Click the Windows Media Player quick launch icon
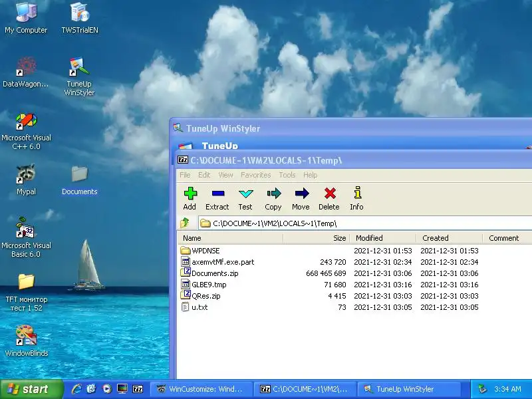532x399 pixels. (107, 389)
